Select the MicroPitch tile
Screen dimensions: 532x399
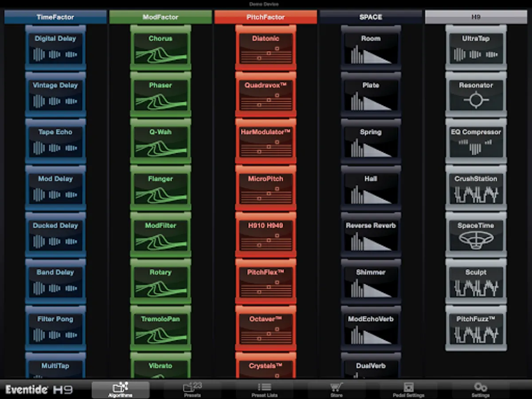pyautogui.click(x=266, y=188)
